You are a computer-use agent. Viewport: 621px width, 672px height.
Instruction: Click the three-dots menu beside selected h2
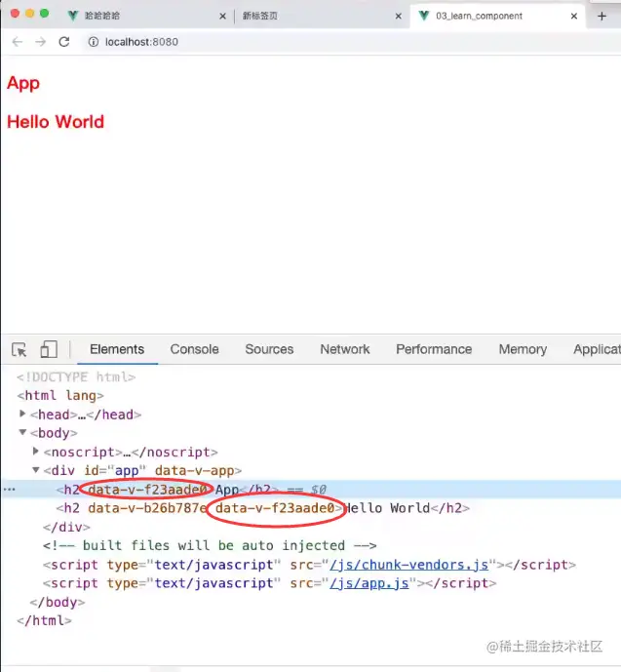(9, 489)
